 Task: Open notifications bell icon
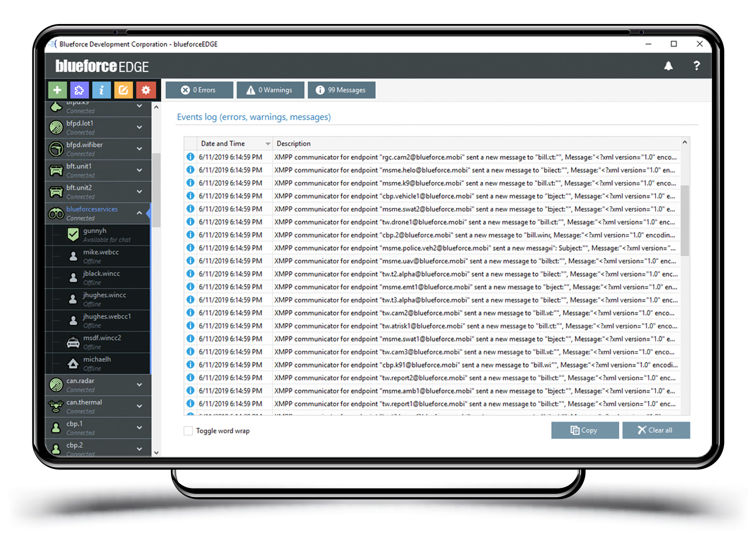668,66
